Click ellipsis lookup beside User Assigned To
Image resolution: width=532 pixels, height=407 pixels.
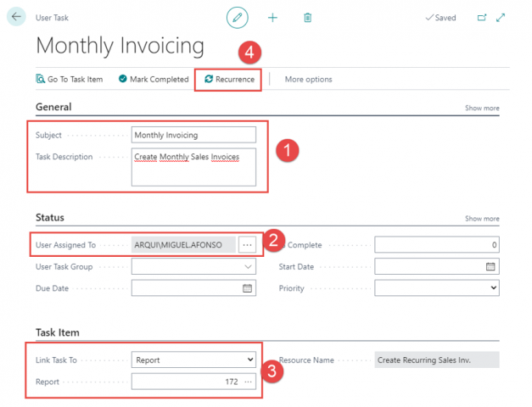coord(247,245)
